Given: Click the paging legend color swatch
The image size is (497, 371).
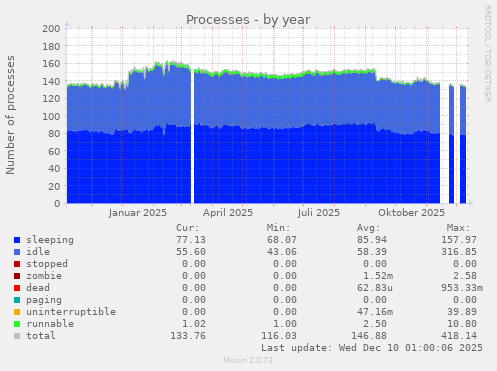Looking at the screenshot, I should (x=17, y=300).
